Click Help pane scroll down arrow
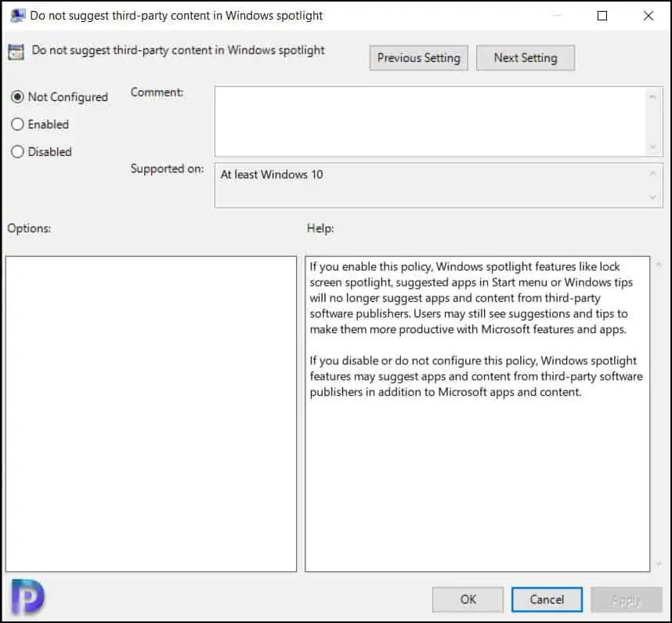The height and width of the screenshot is (623, 672). click(x=659, y=564)
